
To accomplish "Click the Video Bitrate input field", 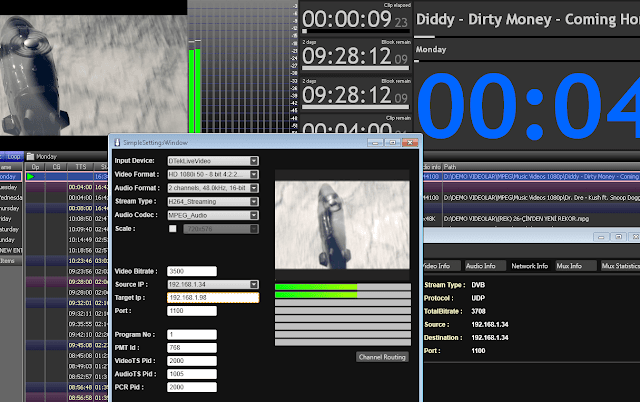I will (192, 271).
